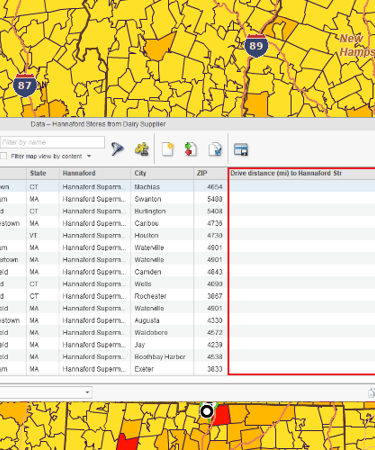Screen dimensions: 375x450
Task: Click ZIP value 4330
Action: (215, 320)
